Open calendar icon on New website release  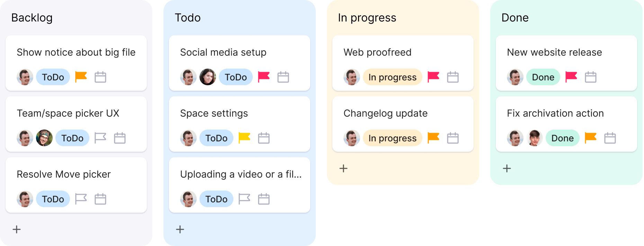click(x=591, y=77)
